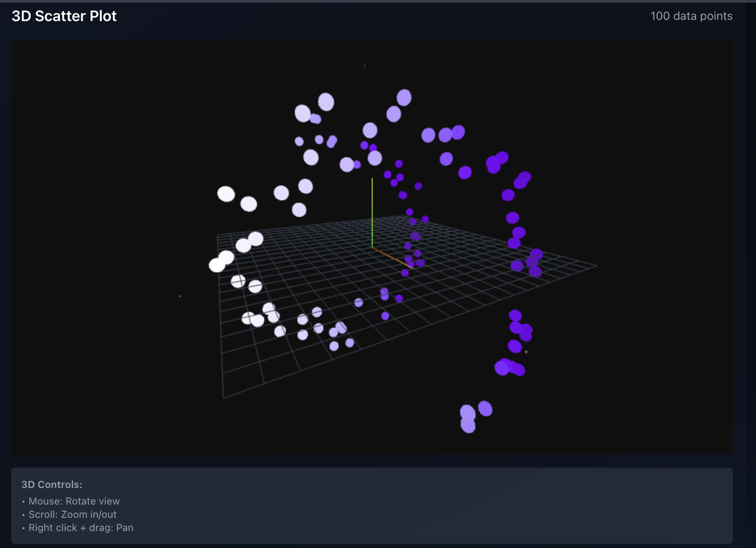Click the green vertical Y-axis line
Screen dimensions: 756x548
pos(373,211)
